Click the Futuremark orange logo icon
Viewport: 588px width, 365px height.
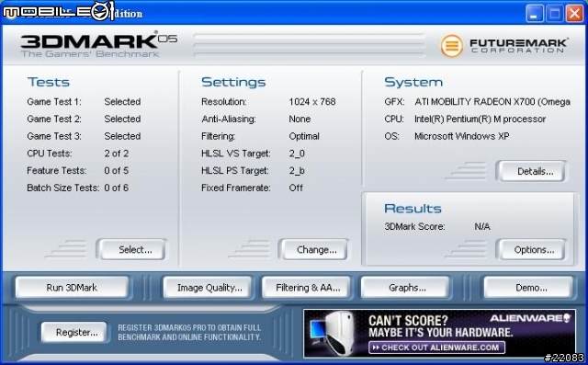[x=451, y=46]
